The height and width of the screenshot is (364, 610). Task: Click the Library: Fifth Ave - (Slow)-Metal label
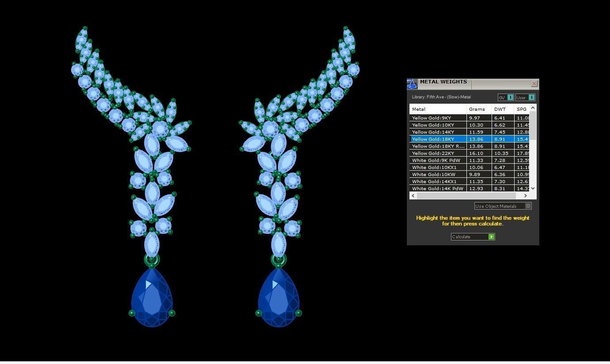[441, 97]
